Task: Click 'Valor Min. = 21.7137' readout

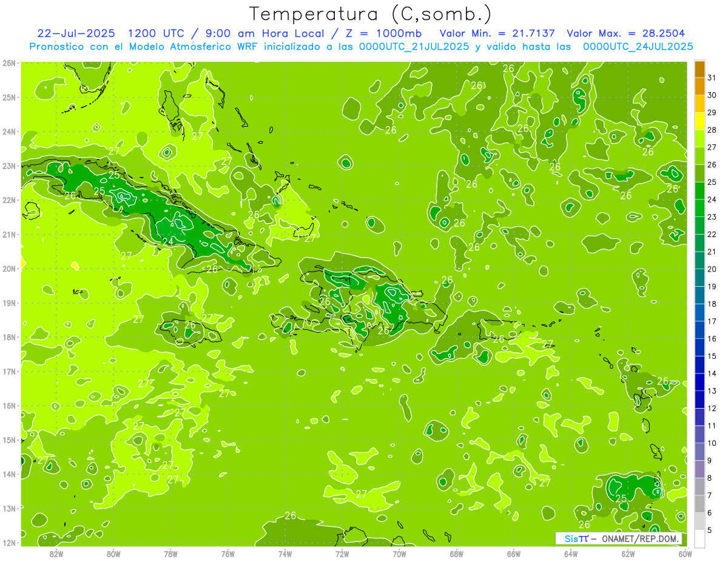Action: (x=497, y=33)
